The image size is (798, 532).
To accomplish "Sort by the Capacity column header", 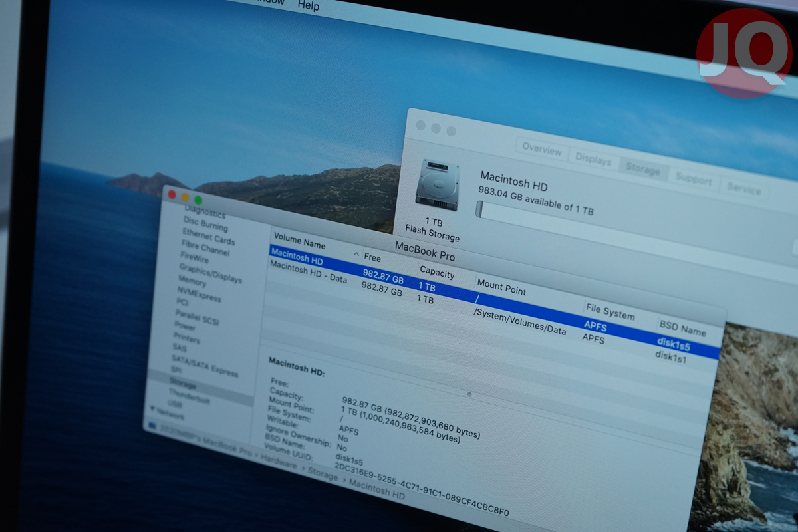I will coord(437,273).
